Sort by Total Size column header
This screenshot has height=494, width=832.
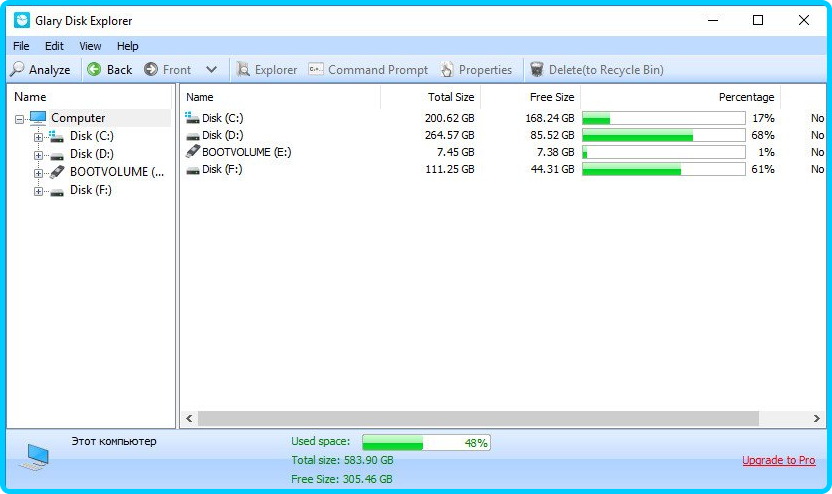click(x=430, y=97)
